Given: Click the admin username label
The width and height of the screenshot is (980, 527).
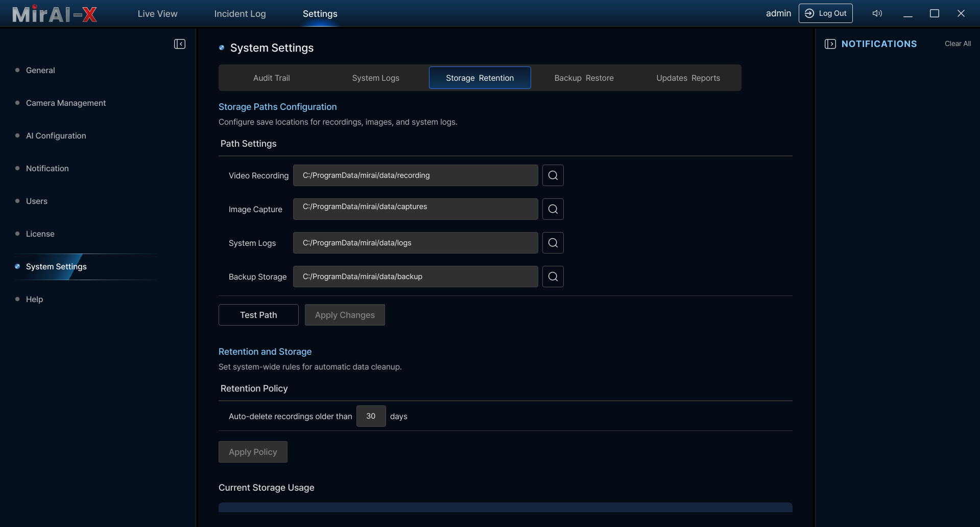Looking at the screenshot, I should pos(778,13).
